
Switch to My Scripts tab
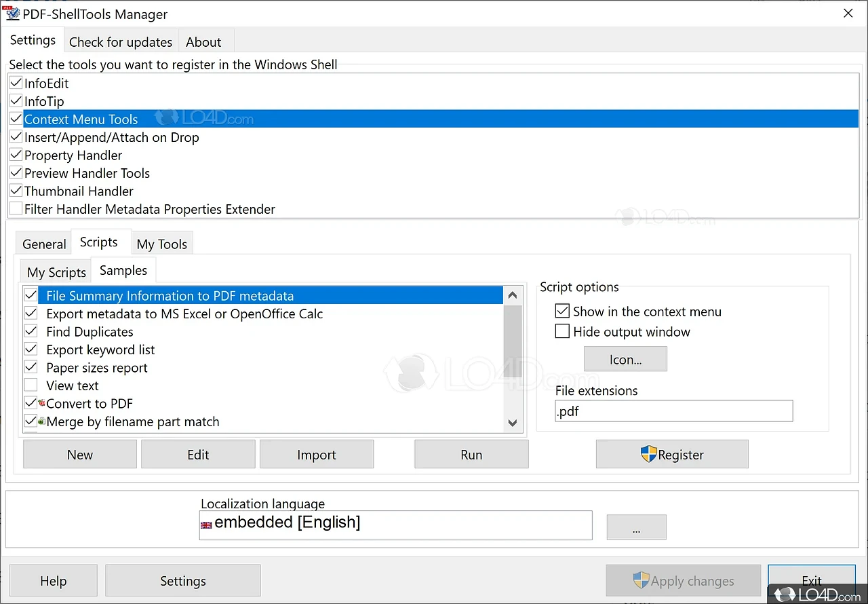coord(56,272)
